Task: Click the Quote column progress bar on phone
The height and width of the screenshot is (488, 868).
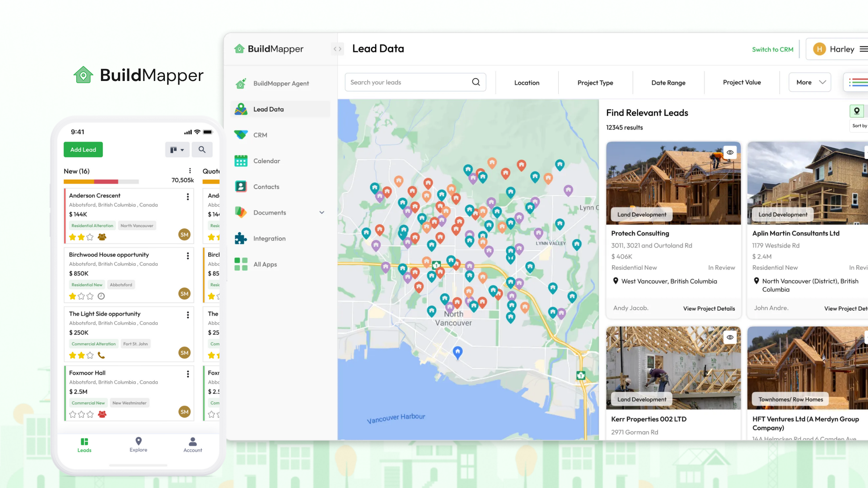Action: [211, 181]
